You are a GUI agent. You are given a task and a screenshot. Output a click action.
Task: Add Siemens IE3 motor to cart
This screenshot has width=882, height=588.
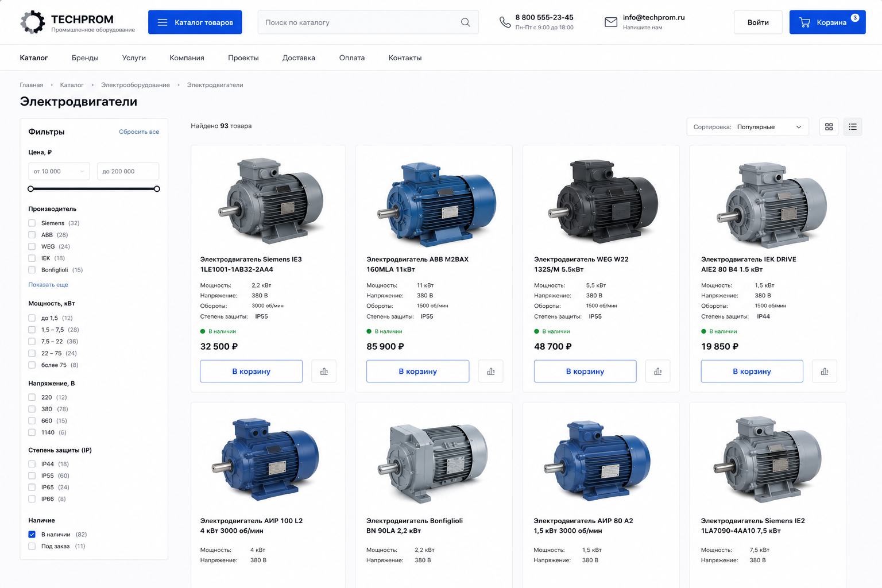(x=251, y=372)
